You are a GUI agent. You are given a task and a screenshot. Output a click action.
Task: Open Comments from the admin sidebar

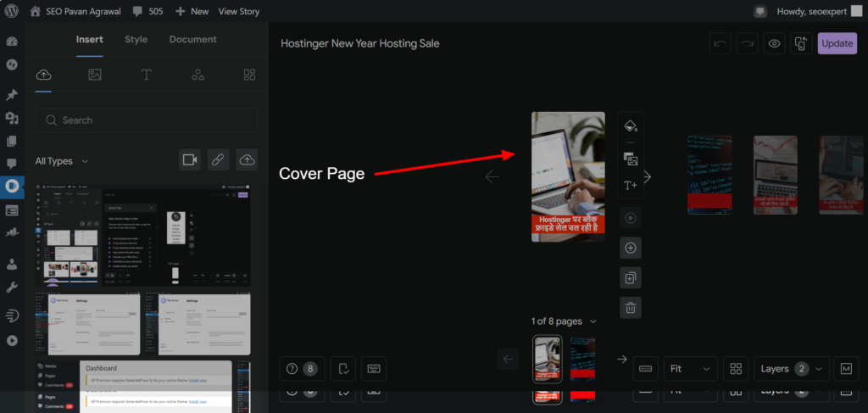pyautogui.click(x=12, y=164)
